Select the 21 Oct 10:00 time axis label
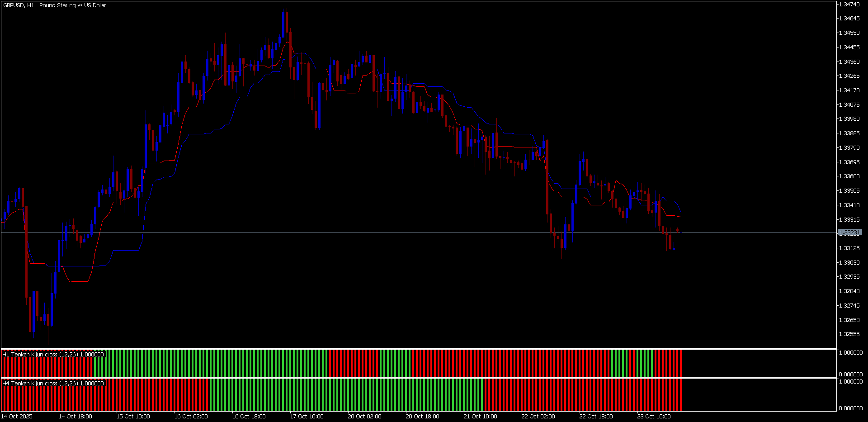The image size is (868, 422). click(481, 417)
